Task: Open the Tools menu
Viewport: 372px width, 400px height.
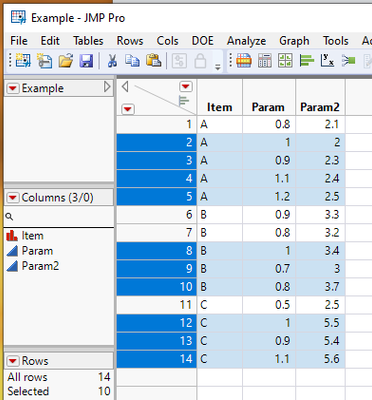Action: pyautogui.click(x=336, y=41)
